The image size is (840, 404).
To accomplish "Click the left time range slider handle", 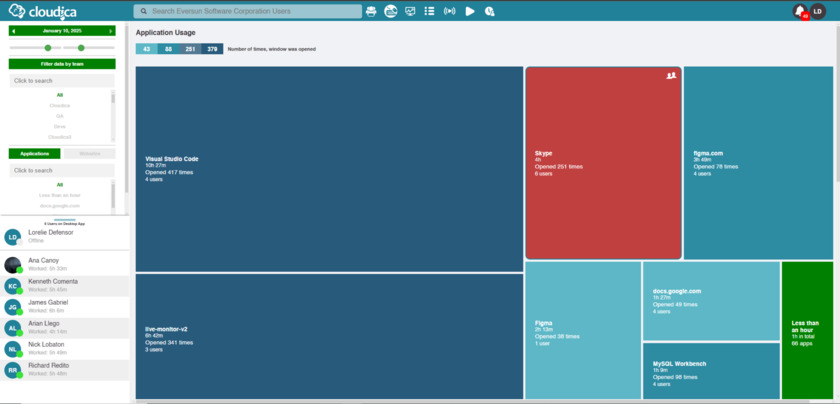I will 47,47.
